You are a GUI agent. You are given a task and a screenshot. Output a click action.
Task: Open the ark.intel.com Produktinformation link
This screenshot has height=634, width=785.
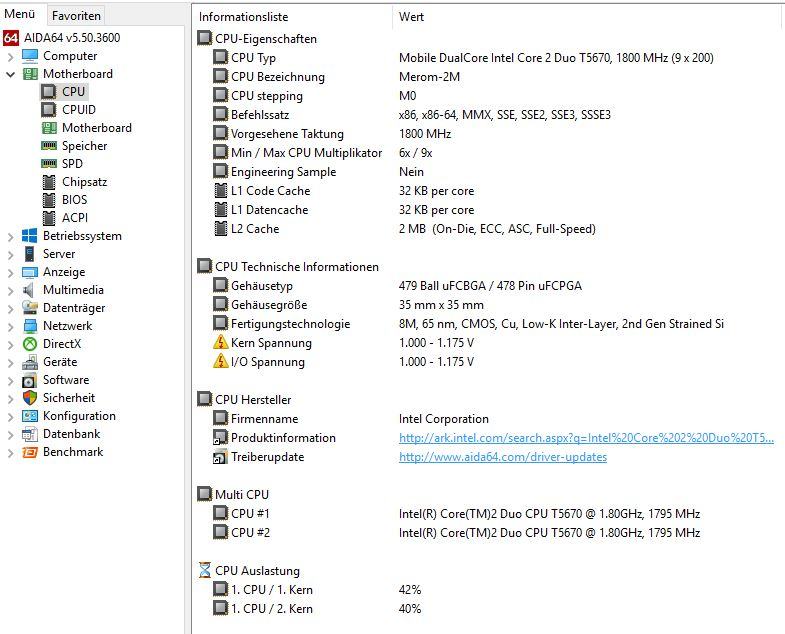tap(586, 438)
